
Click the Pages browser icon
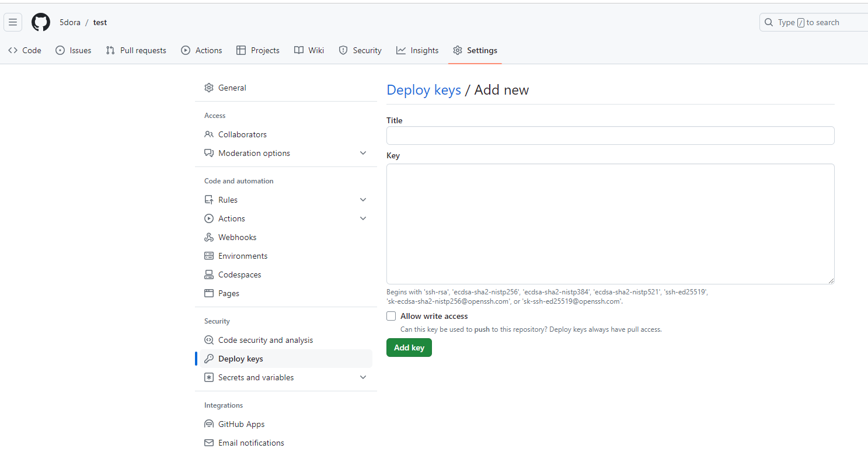pos(209,293)
